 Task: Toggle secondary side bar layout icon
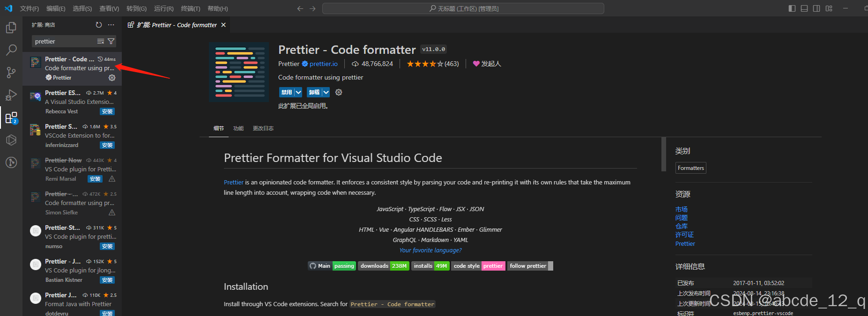[x=816, y=8]
